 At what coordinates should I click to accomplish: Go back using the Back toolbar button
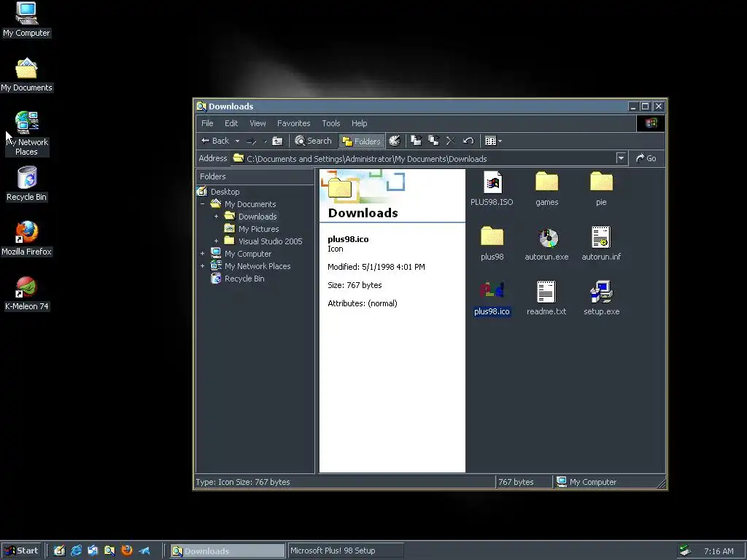tap(215, 141)
